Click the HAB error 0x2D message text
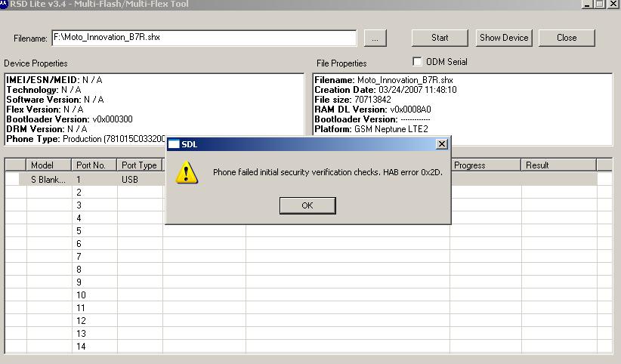 click(328, 172)
